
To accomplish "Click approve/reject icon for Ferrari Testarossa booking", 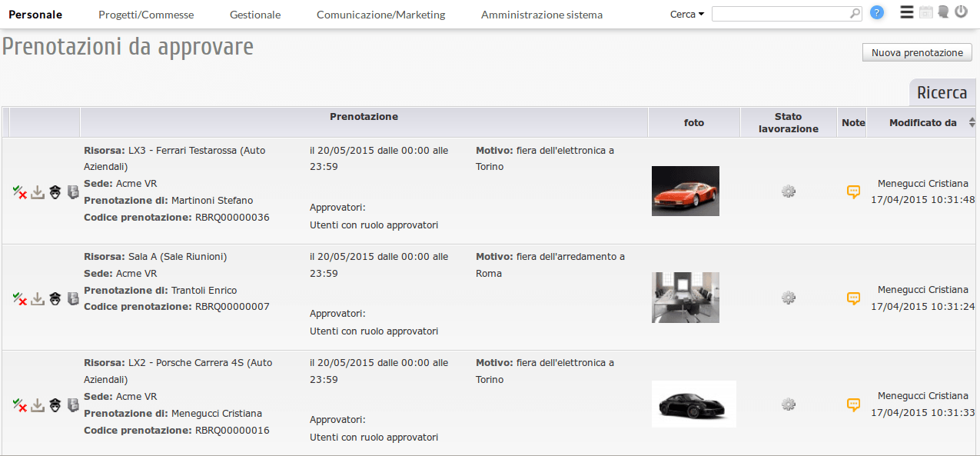I will [x=20, y=192].
